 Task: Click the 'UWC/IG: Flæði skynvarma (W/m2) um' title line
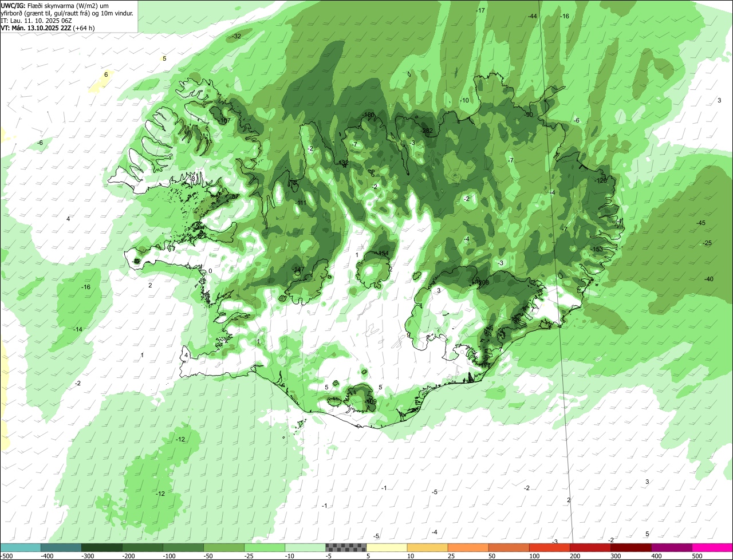(55, 5)
